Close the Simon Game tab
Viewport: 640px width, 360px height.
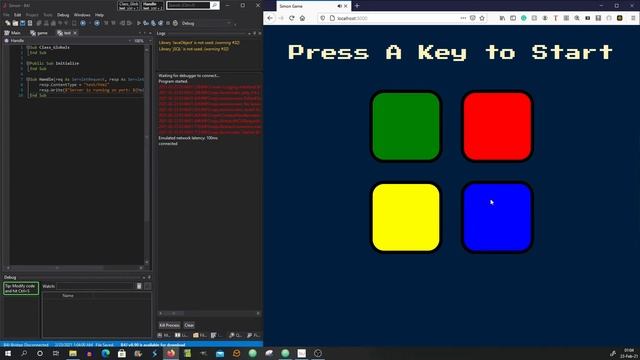[x=346, y=6]
